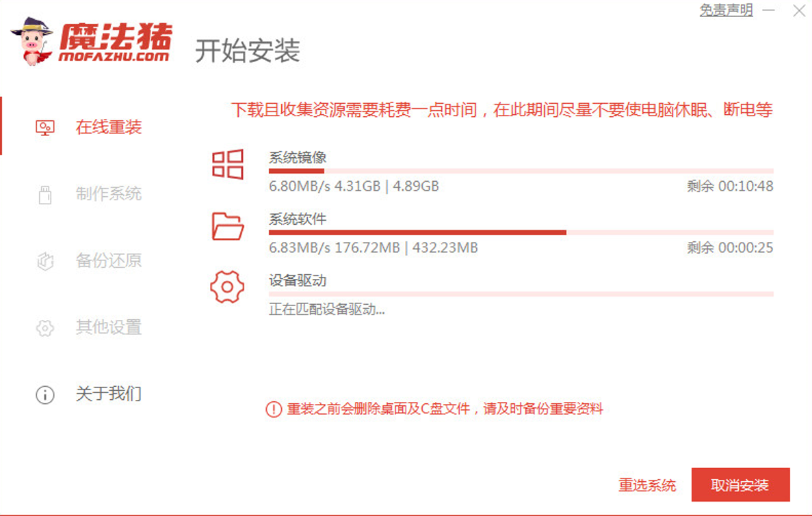Click the gear icon for 设备驱动
The width and height of the screenshot is (812, 516).
(x=228, y=287)
